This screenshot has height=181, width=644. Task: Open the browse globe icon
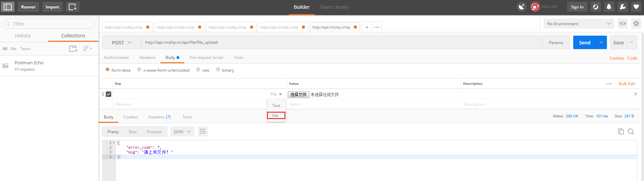coord(596,7)
